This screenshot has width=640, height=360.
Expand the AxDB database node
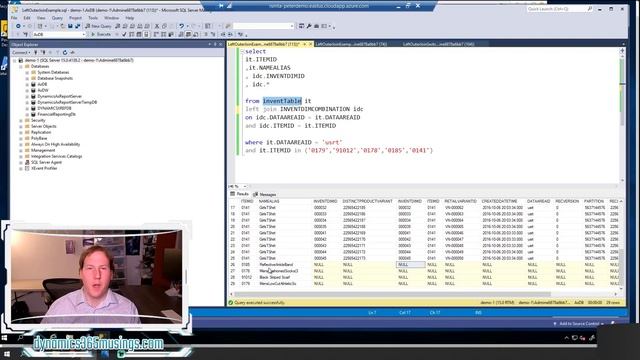(27, 84)
